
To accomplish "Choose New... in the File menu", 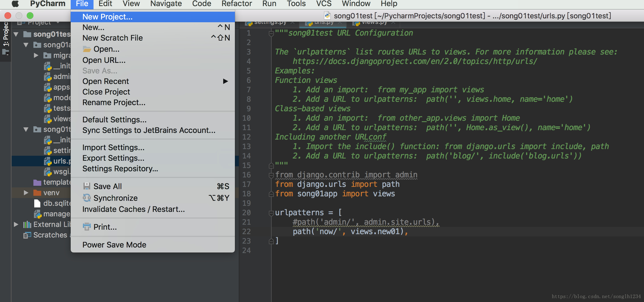I will point(153,27).
